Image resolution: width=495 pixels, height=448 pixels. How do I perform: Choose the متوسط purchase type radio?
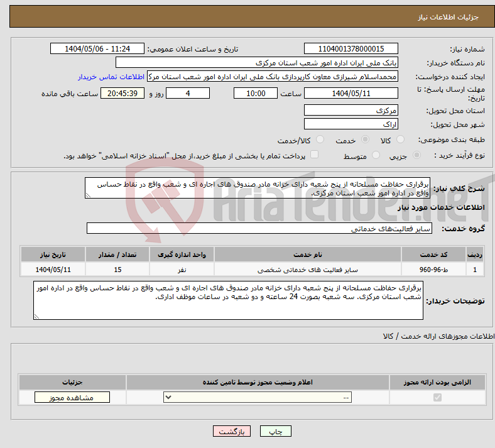(x=376, y=155)
